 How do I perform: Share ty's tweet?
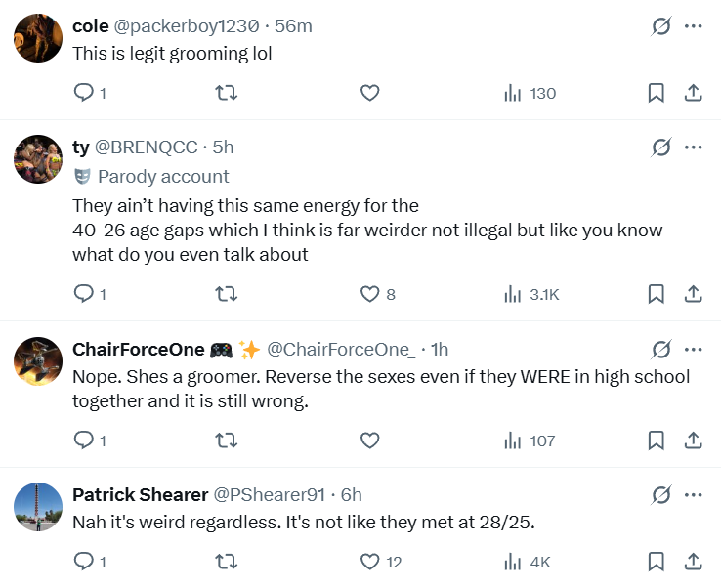click(x=693, y=293)
